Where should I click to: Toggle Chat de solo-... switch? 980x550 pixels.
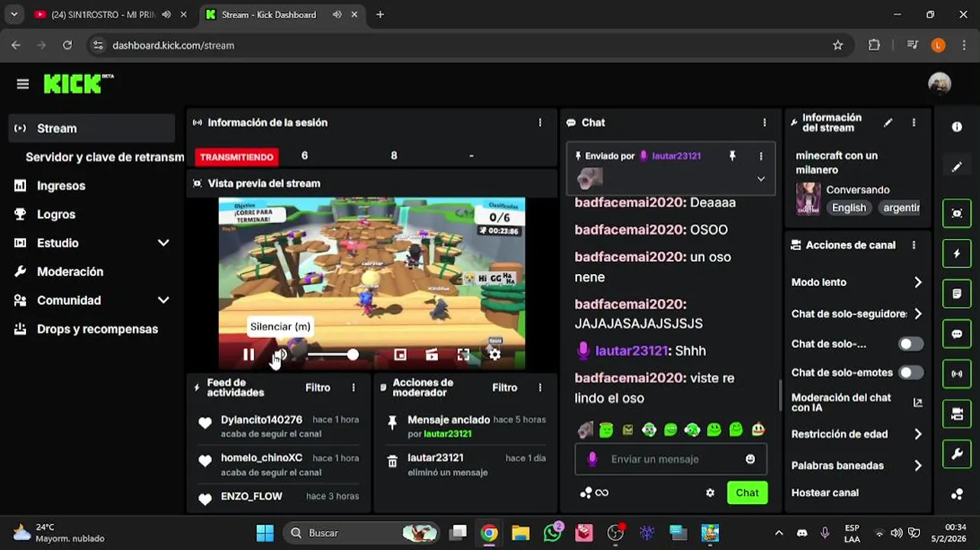[x=910, y=344]
